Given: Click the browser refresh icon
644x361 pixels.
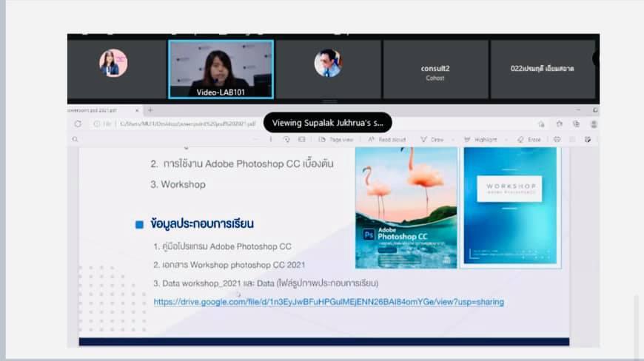Looking at the screenshot, I should [78, 124].
